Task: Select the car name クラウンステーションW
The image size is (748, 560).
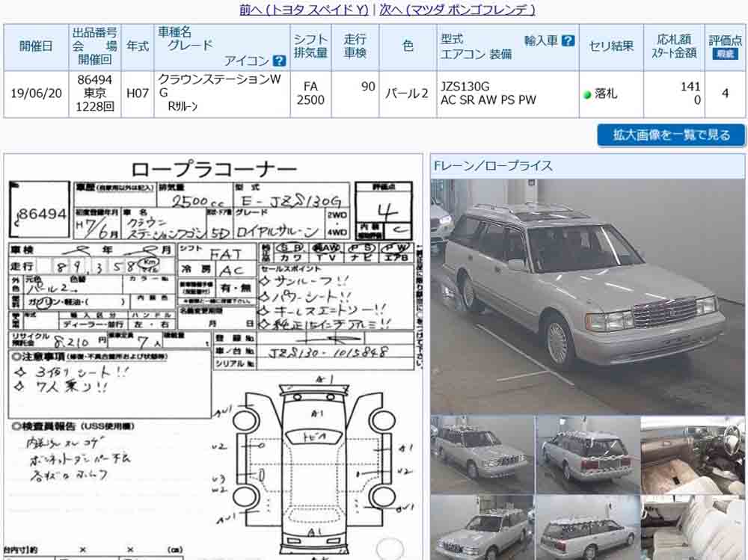Action: pyautogui.click(x=219, y=79)
